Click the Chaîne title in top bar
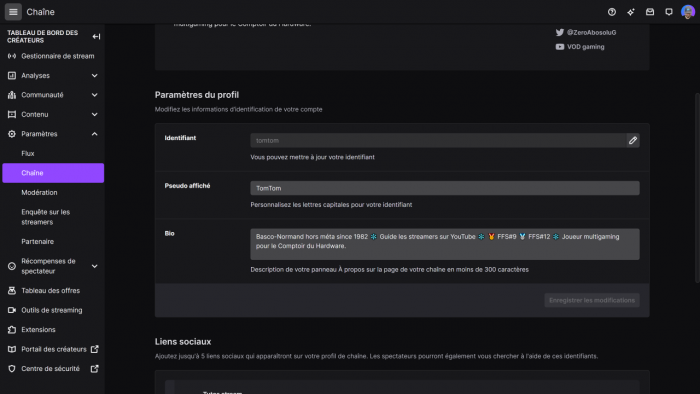Viewport: 700px width, 394px height. click(x=40, y=12)
